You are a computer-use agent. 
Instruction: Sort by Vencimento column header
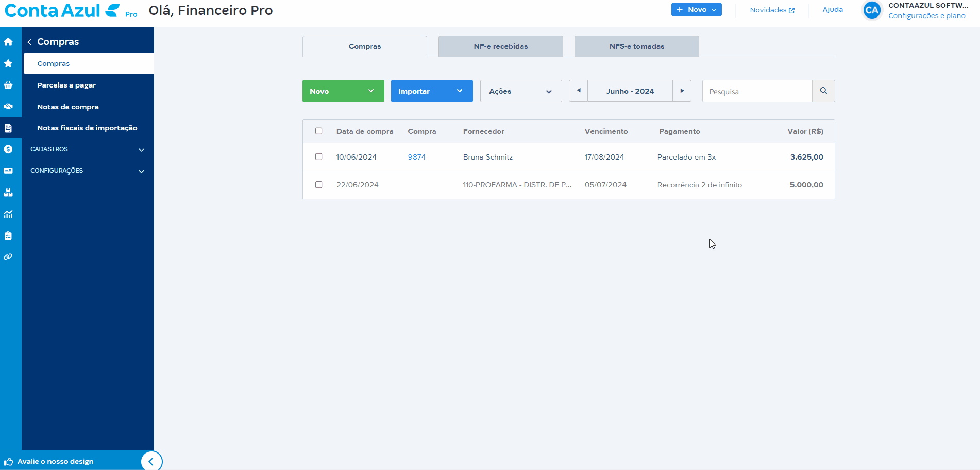coord(606,131)
